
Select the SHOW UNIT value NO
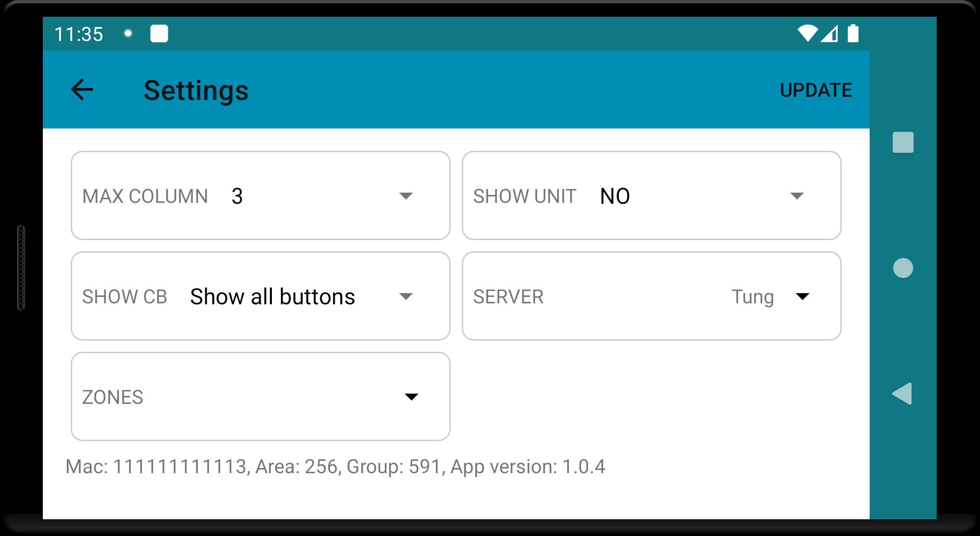[615, 196]
